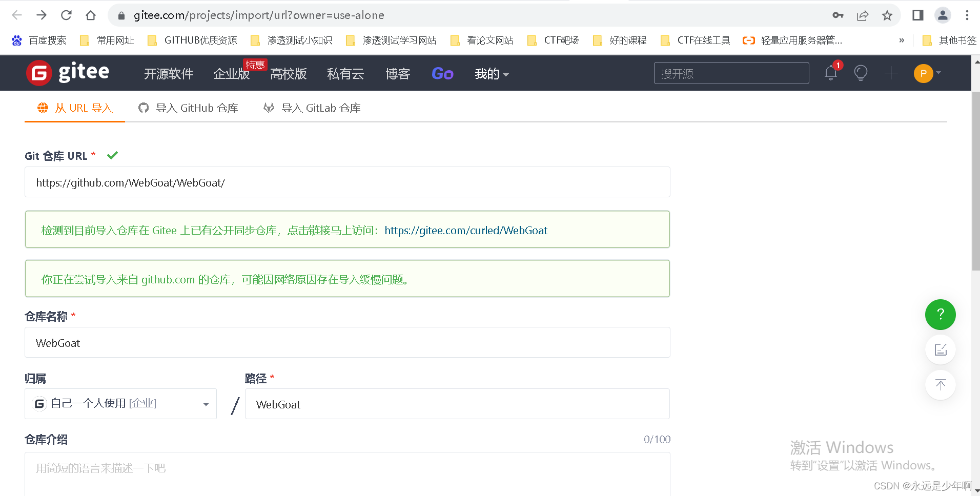Click the Gitee logo
Image resolution: width=980 pixels, height=496 pixels.
(68, 73)
